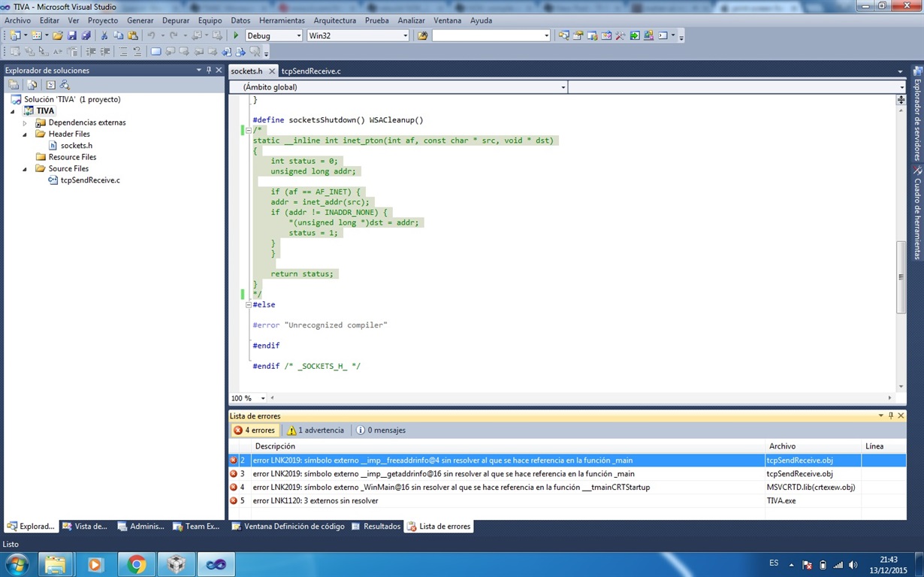Click the comment selected lines icon
Image resolution: width=924 pixels, height=577 pixels.
click(x=123, y=51)
